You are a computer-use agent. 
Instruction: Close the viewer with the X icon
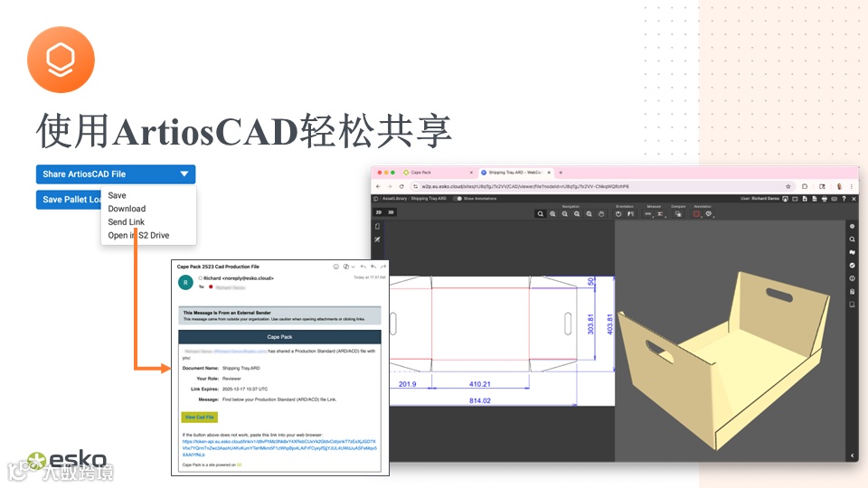point(854,199)
